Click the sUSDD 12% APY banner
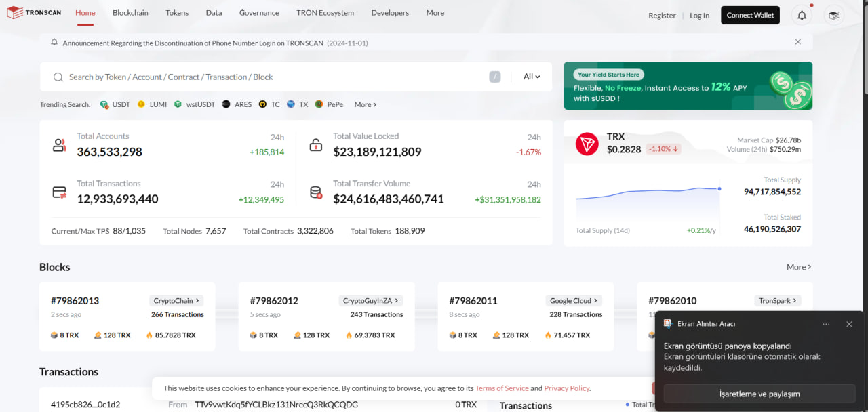Image resolution: width=868 pixels, height=412 pixels. [x=688, y=86]
